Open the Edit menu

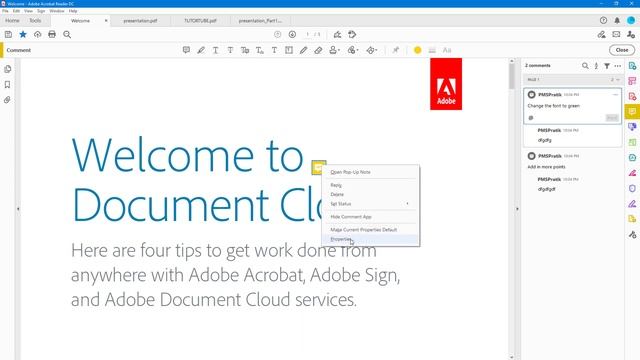16,11
